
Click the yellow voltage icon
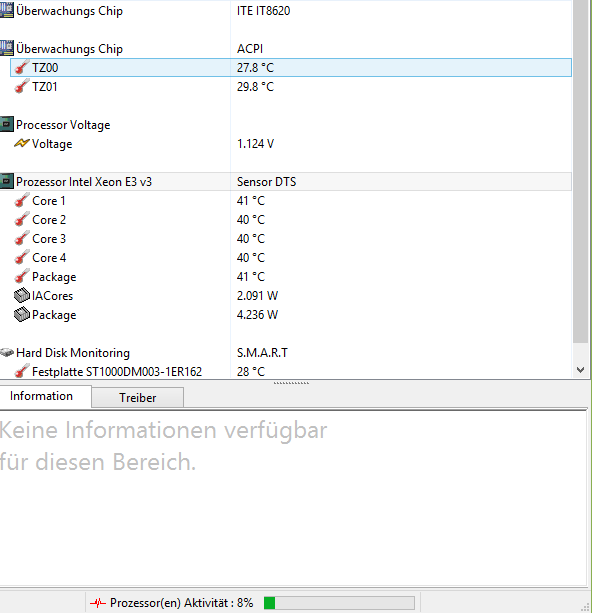[22, 143]
